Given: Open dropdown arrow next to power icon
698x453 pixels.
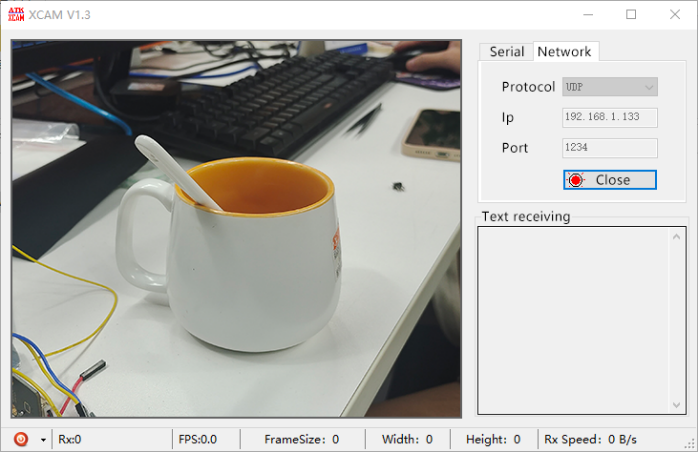Looking at the screenshot, I should [x=43, y=440].
